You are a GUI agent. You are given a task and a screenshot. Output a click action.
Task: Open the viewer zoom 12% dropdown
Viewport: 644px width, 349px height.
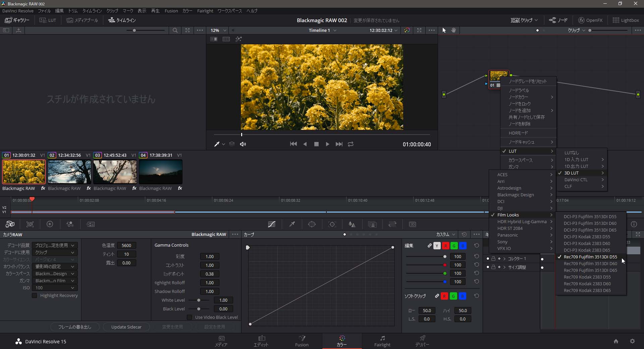click(x=218, y=30)
